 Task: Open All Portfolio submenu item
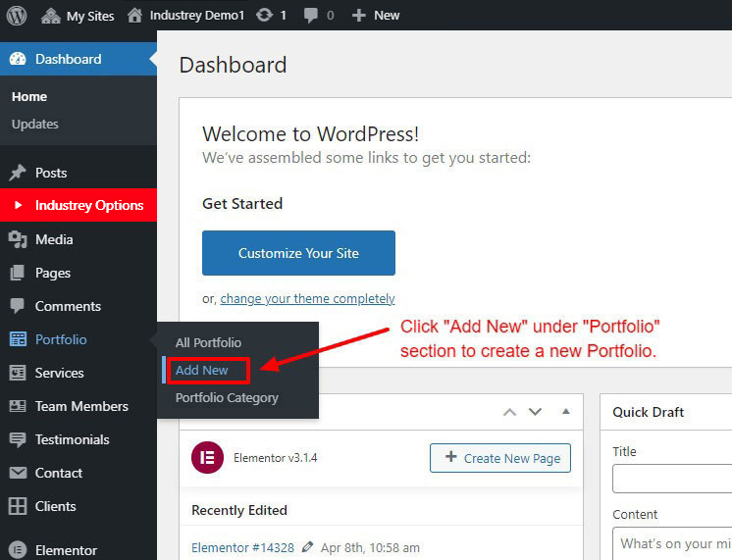pyautogui.click(x=208, y=342)
